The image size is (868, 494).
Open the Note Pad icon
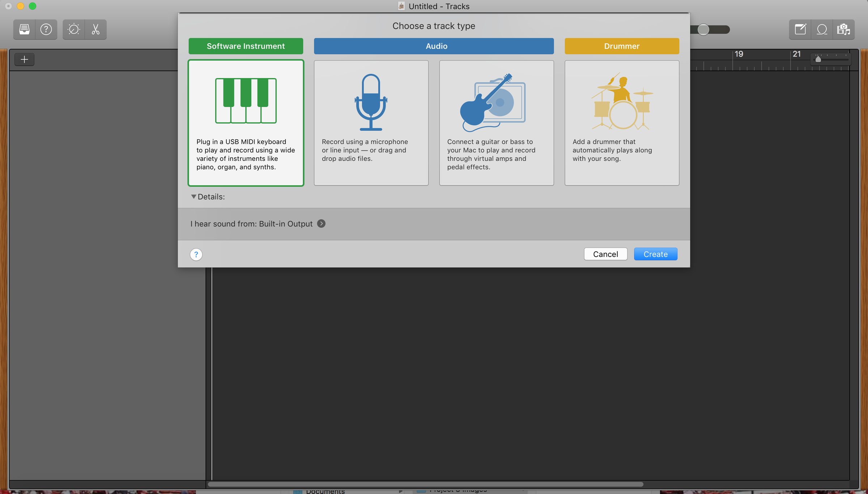click(x=800, y=29)
